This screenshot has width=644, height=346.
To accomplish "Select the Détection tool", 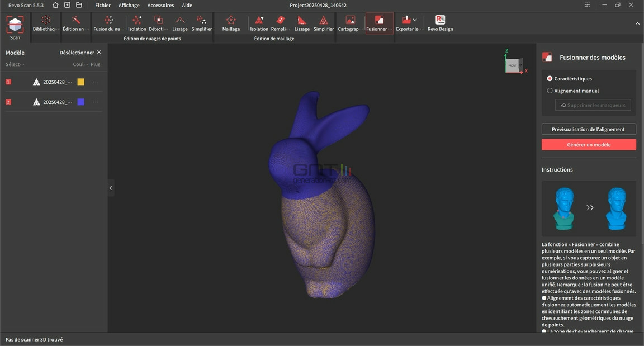I will click(158, 23).
